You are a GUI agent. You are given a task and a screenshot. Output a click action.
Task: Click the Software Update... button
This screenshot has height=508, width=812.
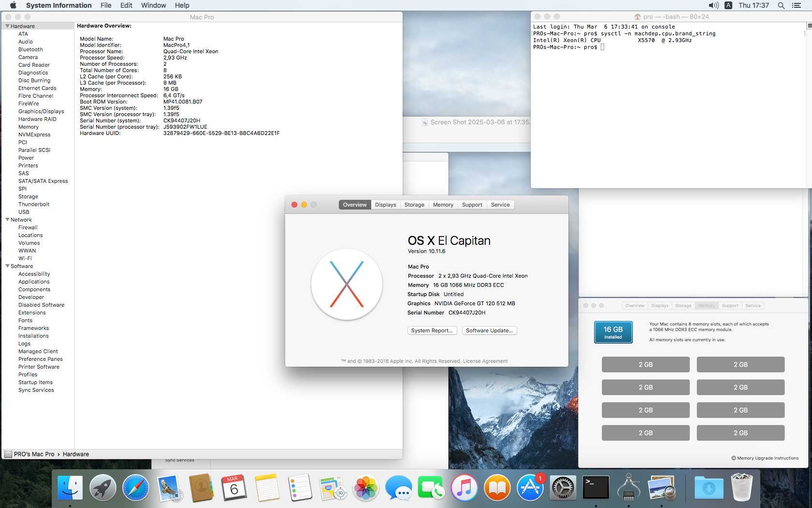(489, 330)
